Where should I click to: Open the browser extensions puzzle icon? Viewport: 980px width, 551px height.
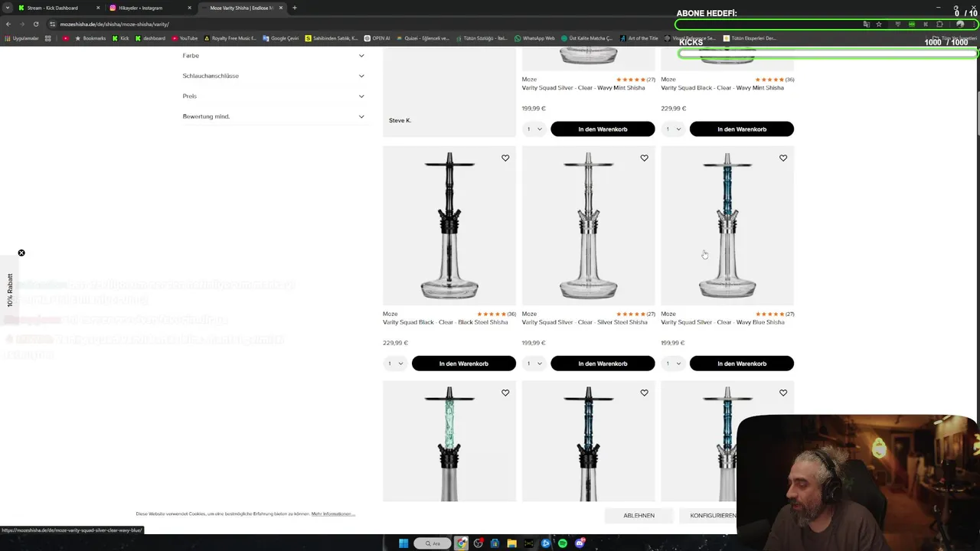point(940,24)
